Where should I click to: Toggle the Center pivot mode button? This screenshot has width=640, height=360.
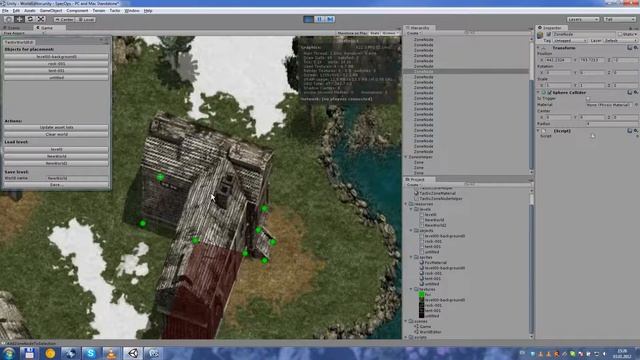pos(64,19)
